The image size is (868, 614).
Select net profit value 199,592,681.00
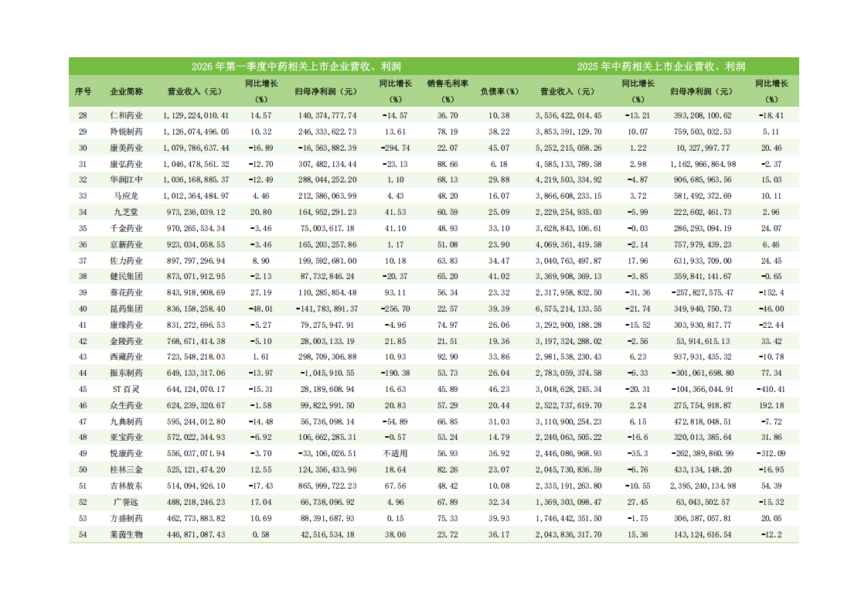point(327,261)
